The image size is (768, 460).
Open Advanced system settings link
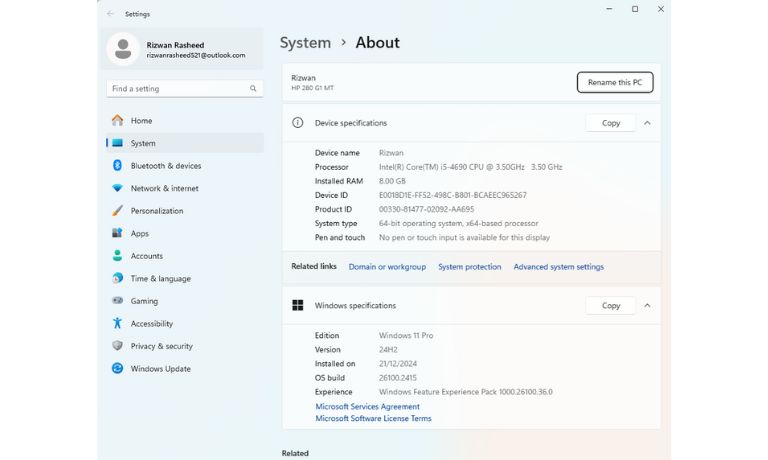click(558, 267)
